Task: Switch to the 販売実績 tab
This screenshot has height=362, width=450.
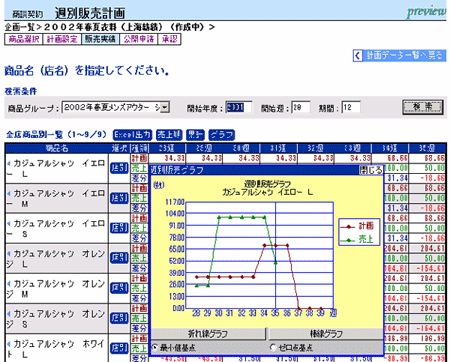Action: 100,39
